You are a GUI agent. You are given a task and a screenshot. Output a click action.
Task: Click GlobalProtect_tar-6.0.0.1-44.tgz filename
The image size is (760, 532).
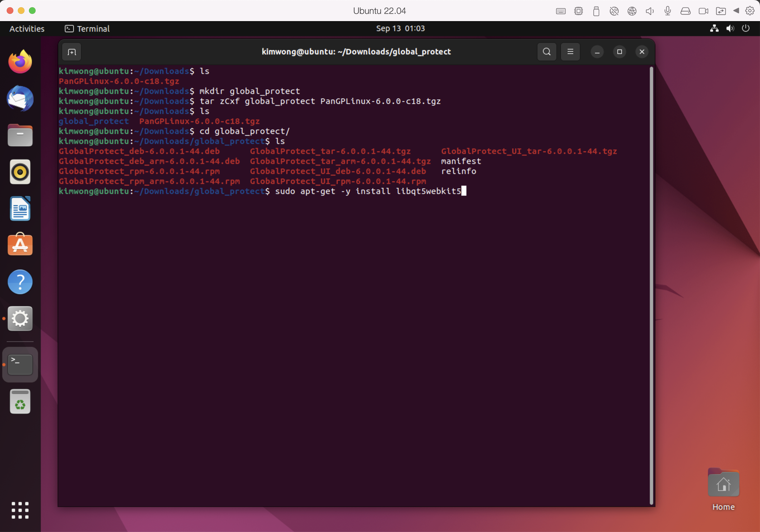coord(330,151)
